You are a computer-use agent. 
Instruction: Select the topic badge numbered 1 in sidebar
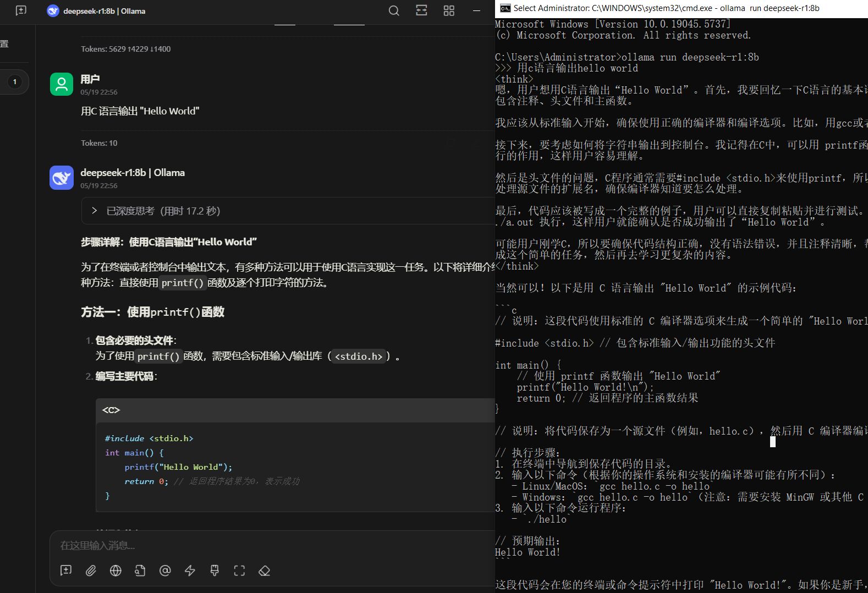(x=15, y=82)
